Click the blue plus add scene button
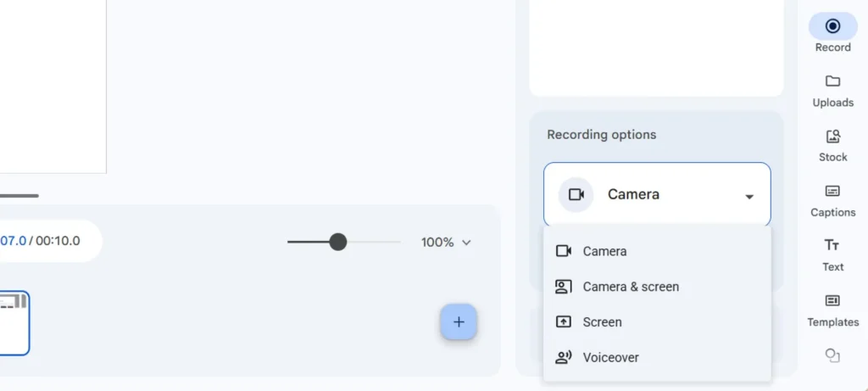This screenshot has width=868, height=391. [459, 322]
